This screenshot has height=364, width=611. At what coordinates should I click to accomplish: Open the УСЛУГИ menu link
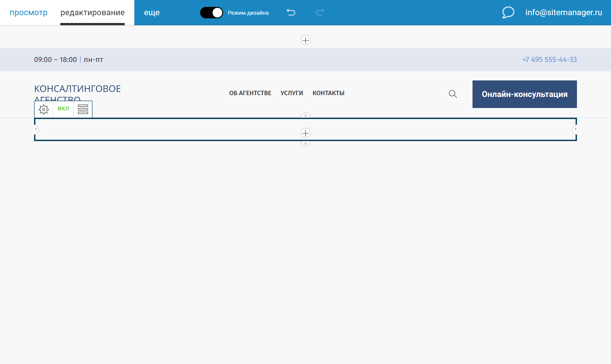click(x=292, y=93)
